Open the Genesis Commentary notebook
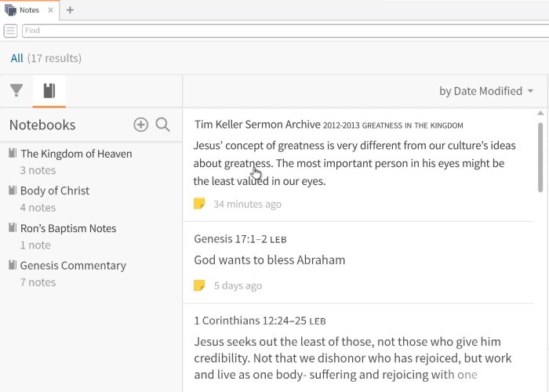The image size is (549, 392). pyautogui.click(x=73, y=266)
